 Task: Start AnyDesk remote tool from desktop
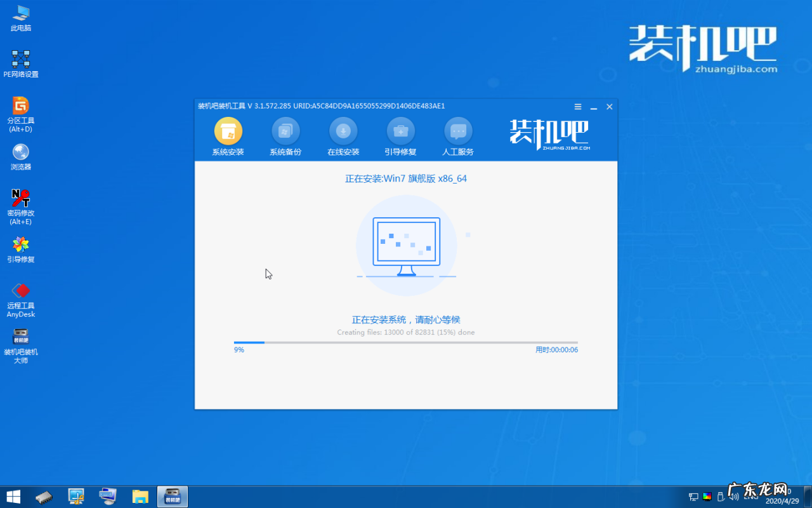pos(20,291)
